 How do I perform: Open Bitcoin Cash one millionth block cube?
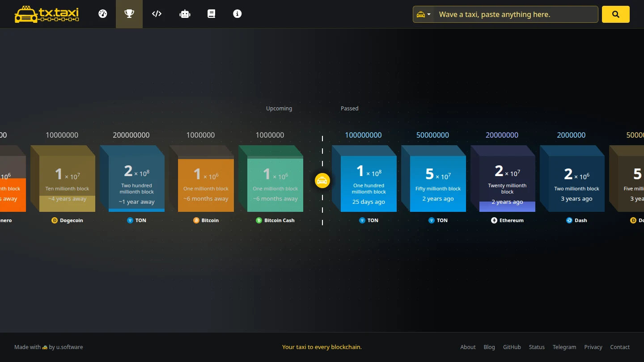point(271,179)
